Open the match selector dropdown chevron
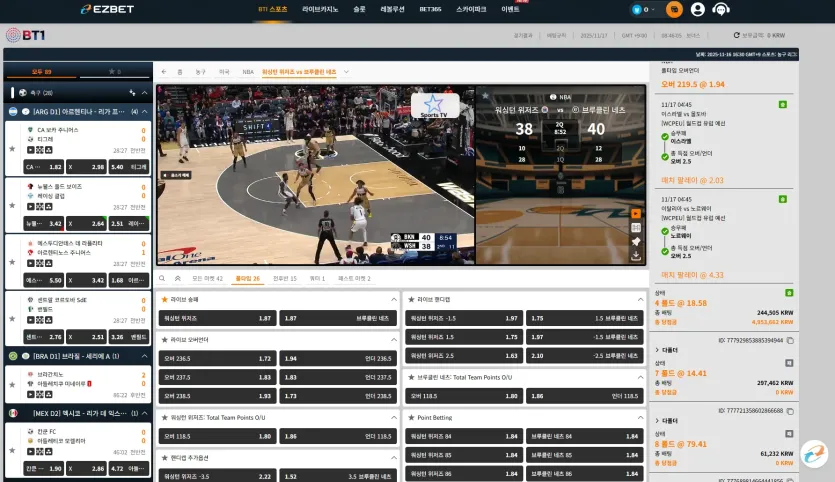The image size is (835, 482). coord(346,71)
